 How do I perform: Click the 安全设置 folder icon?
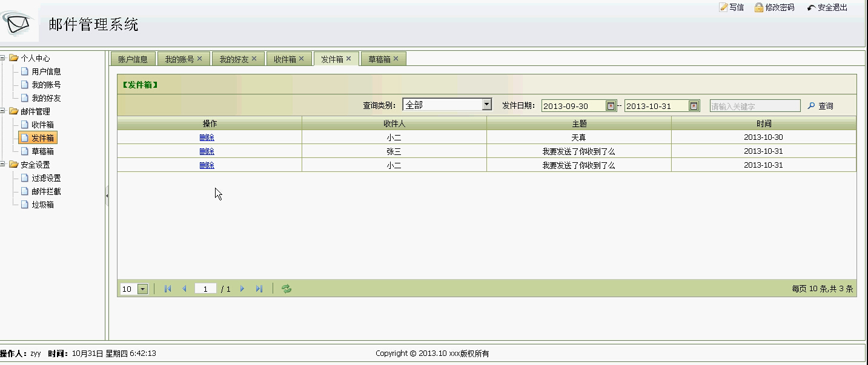[14, 165]
